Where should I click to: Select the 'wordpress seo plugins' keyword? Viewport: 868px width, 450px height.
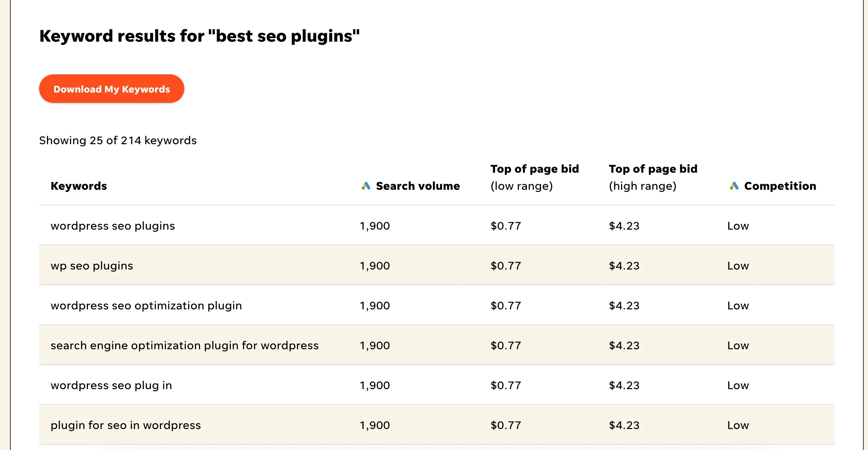(113, 226)
